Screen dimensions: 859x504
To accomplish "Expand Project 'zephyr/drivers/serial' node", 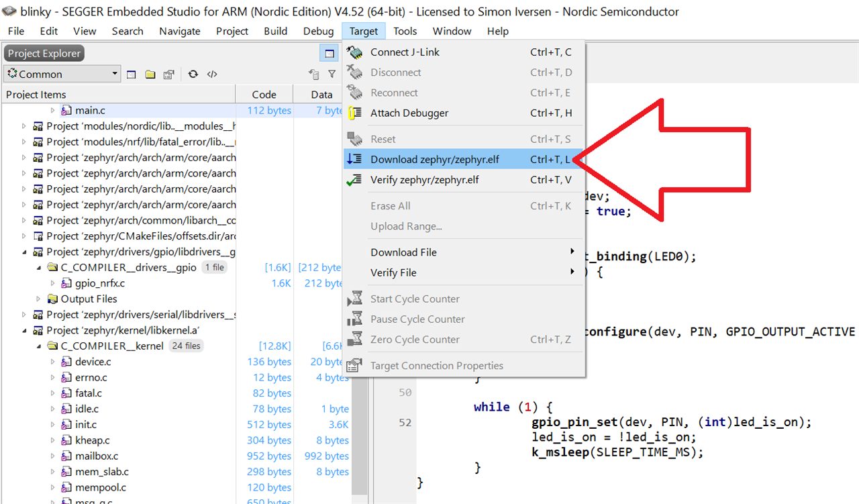I will (24, 315).
